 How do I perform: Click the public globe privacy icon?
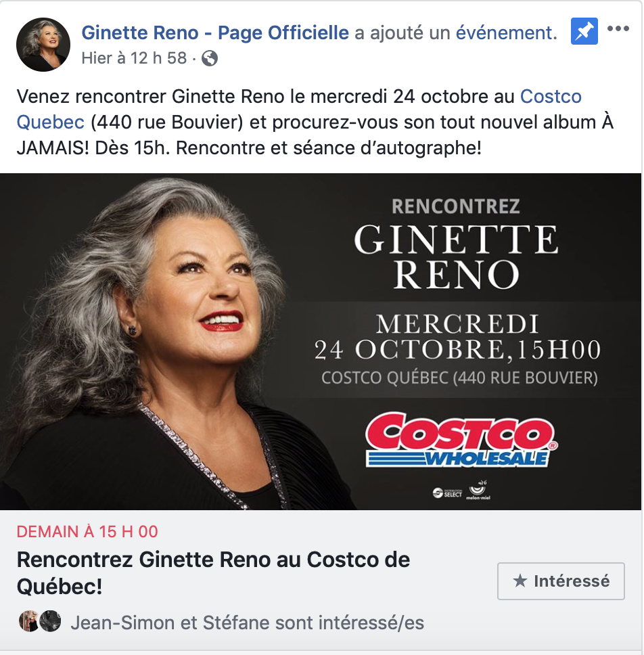pos(210,58)
